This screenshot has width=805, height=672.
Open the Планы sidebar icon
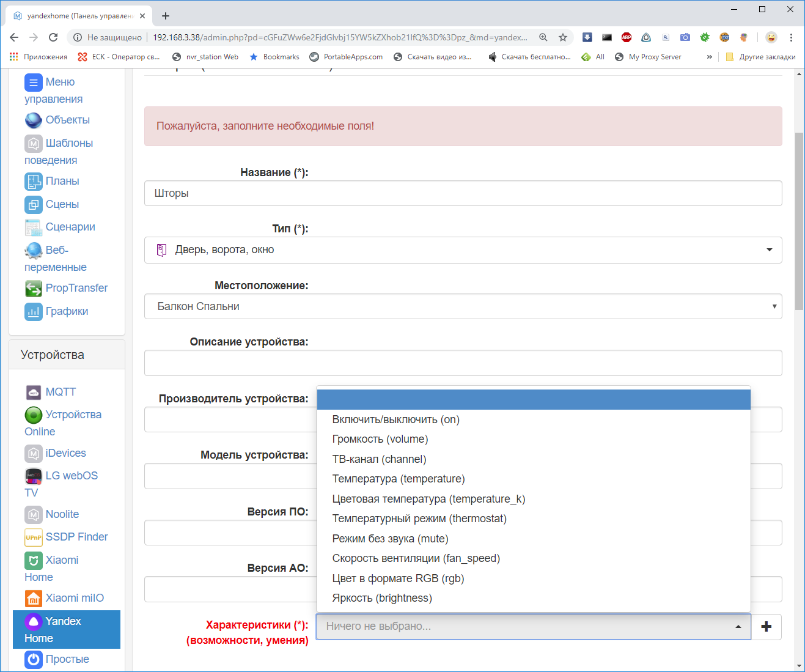click(x=34, y=181)
